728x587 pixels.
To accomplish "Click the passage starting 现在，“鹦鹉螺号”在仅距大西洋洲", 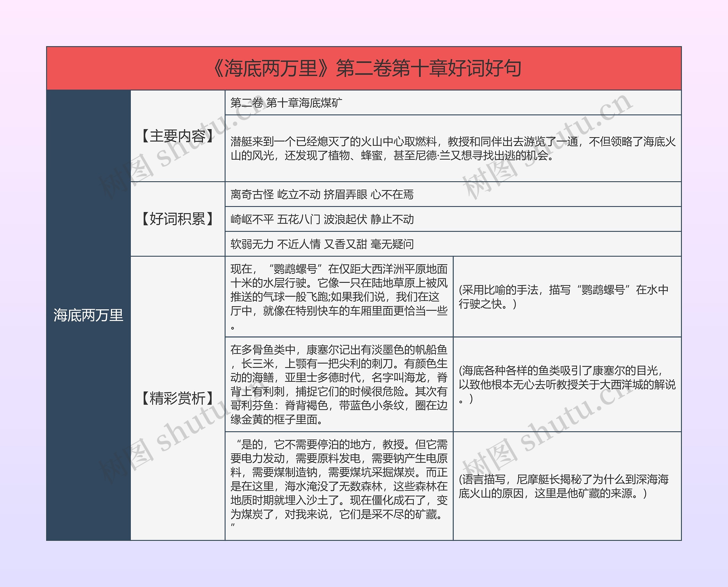I will pyautogui.click(x=339, y=296).
